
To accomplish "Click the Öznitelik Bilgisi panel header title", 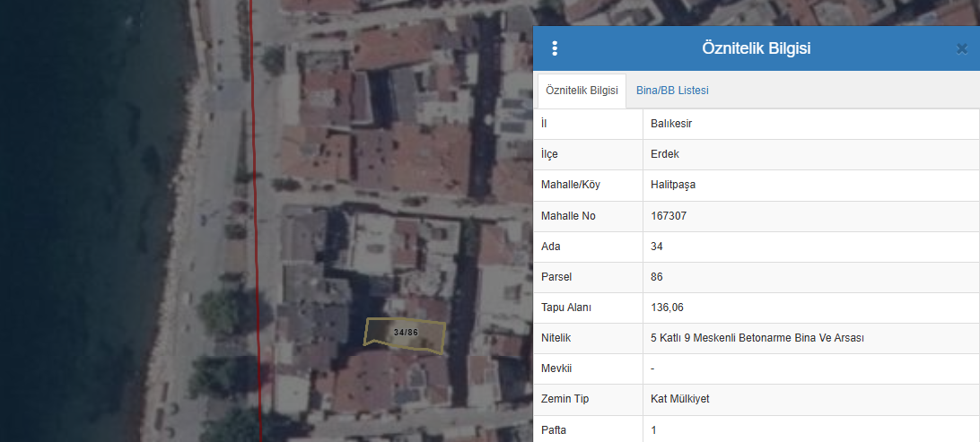I will 756,48.
